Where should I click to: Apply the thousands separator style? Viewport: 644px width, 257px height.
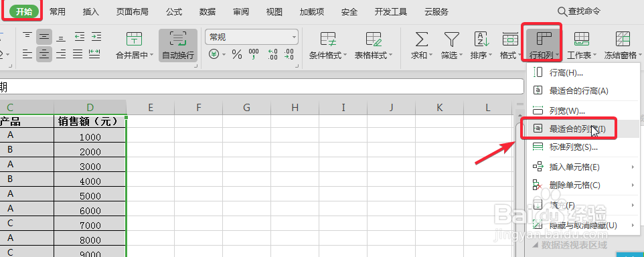(254, 54)
